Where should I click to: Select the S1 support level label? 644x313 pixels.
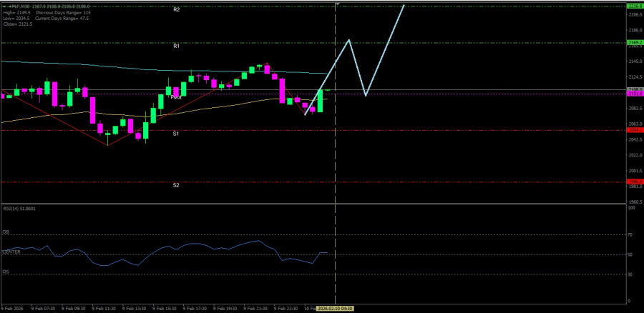(176, 134)
